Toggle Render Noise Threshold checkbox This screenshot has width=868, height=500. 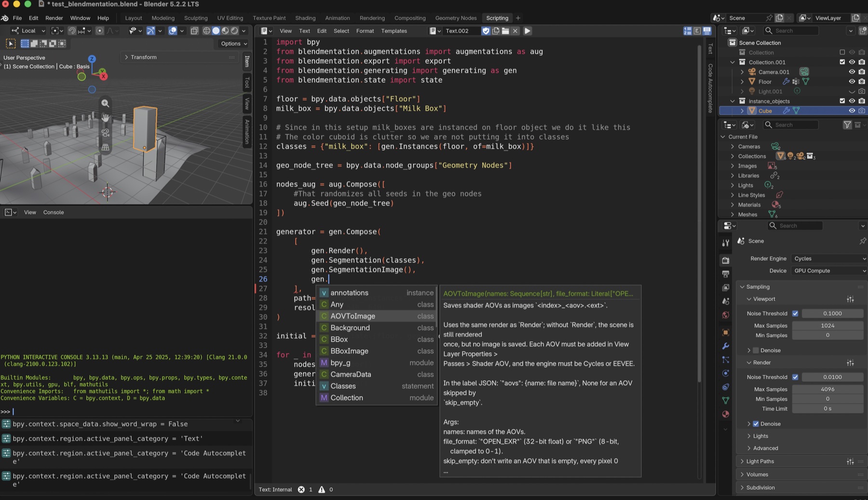tap(795, 377)
